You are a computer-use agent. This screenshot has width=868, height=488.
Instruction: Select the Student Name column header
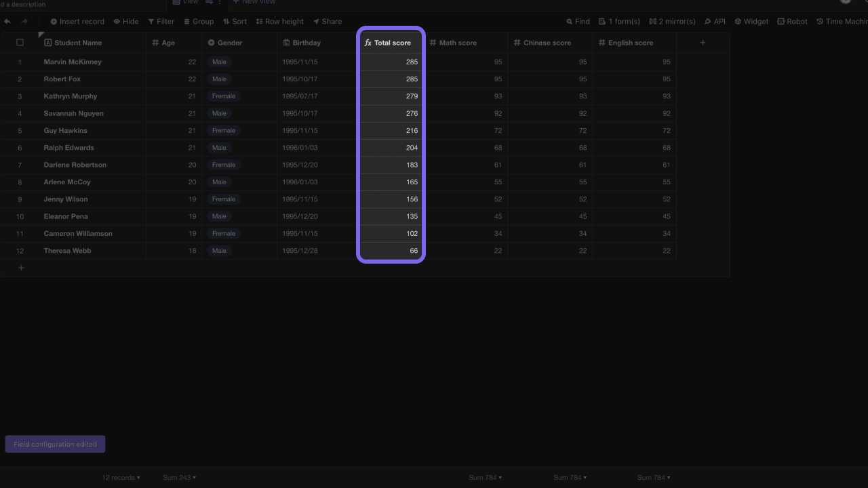click(92, 43)
